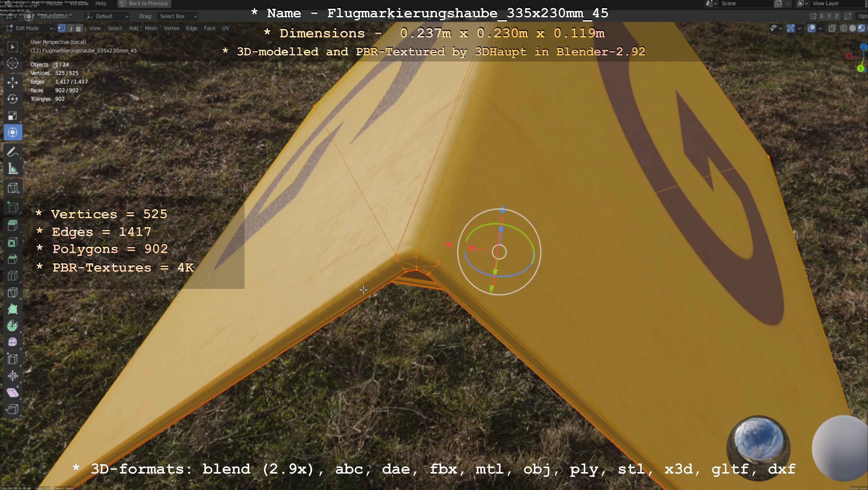Toggle X-ray view button
Viewport: 868px width, 490px height.
coord(832,29)
